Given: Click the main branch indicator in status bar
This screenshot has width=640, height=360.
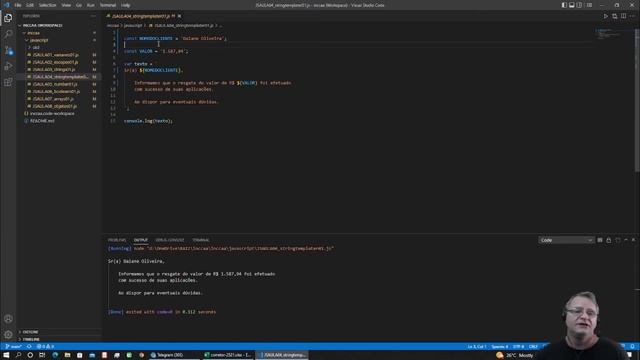Looking at the screenshot, I should tap(13, 347).
